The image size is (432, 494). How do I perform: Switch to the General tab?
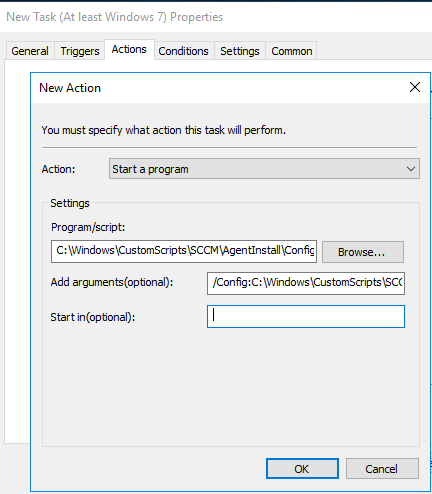click(30, 51)
